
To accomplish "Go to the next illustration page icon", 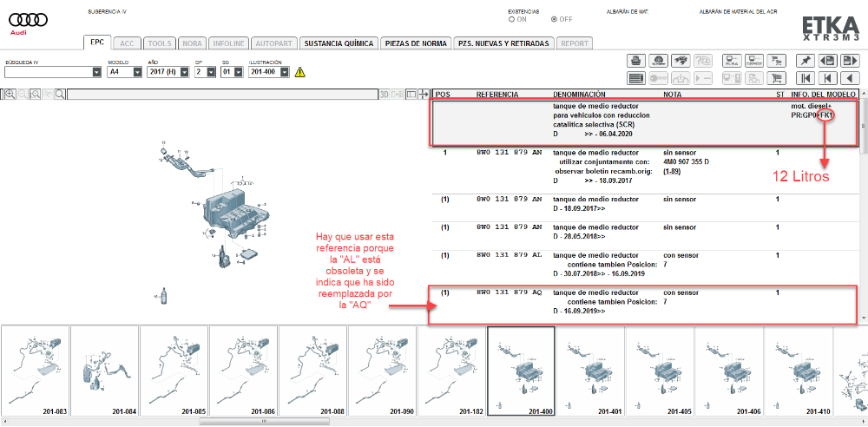I will [x=850, y=61].
